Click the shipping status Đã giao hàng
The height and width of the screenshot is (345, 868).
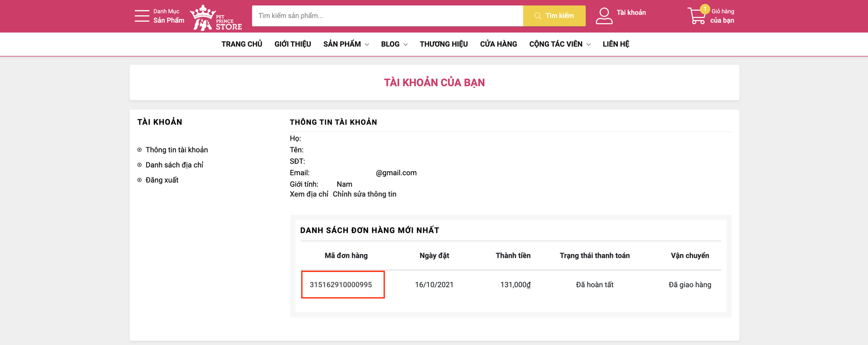(x=690, y=285)
